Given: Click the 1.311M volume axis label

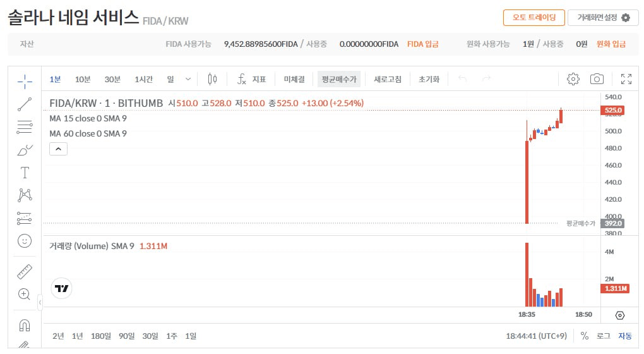Looking at the screenshot, I should (x=615, y=288).
